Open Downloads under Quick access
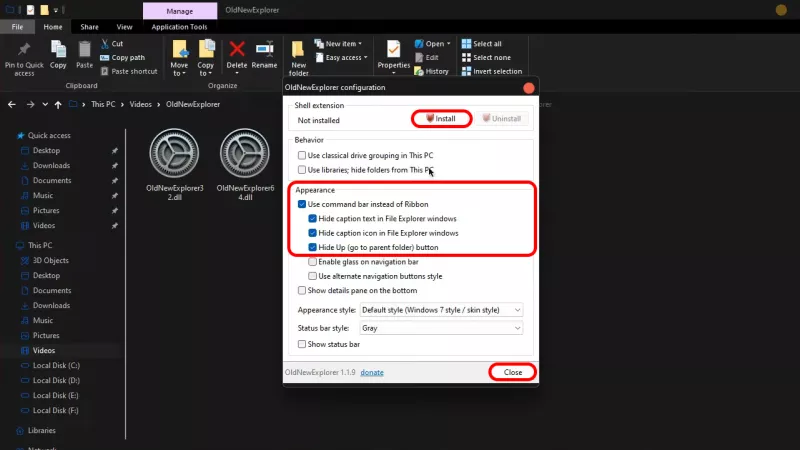 coord(51,165)
